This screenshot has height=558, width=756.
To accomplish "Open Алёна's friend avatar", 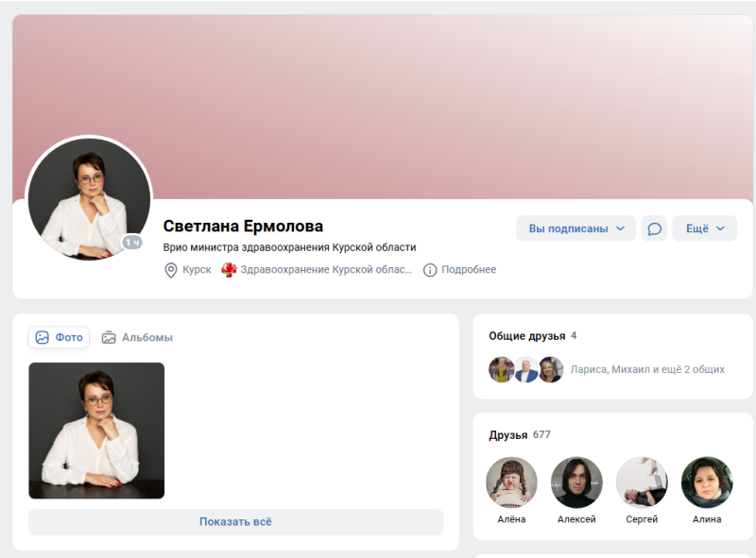I will tap(511, 482).
